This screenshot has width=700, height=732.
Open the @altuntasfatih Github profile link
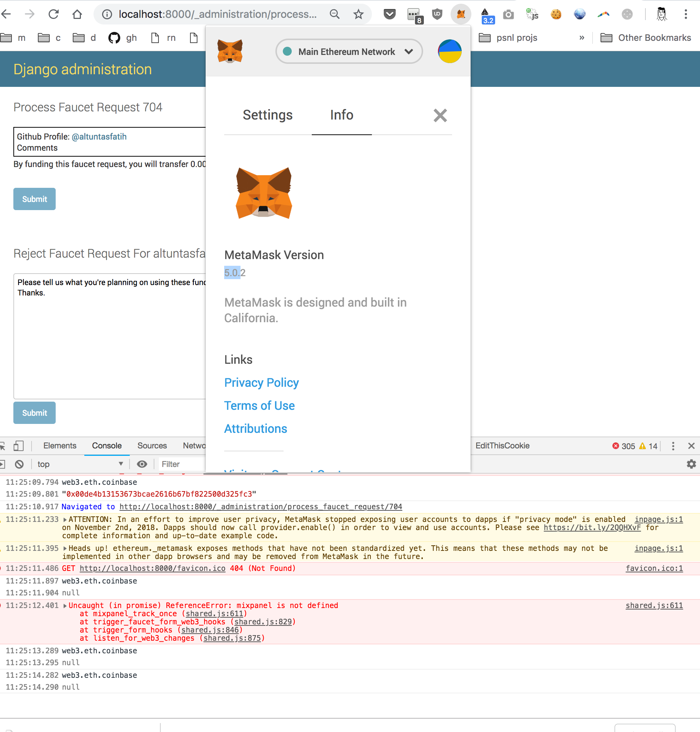tap(99, 137)
